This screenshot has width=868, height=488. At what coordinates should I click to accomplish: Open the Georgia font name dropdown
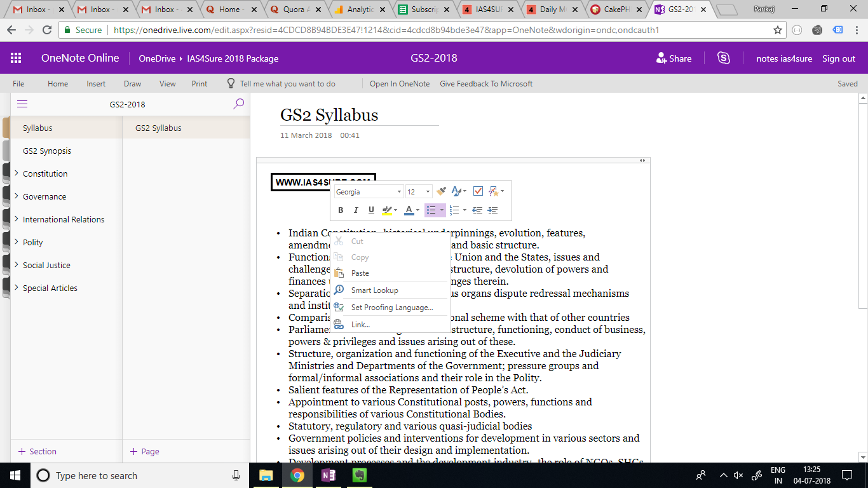coord(369,192)
